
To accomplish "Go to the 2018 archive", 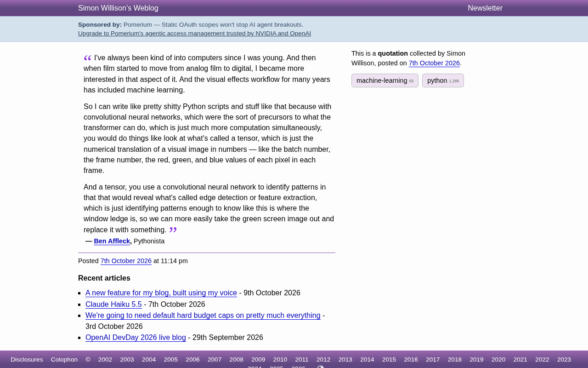I will pos(455,359).
